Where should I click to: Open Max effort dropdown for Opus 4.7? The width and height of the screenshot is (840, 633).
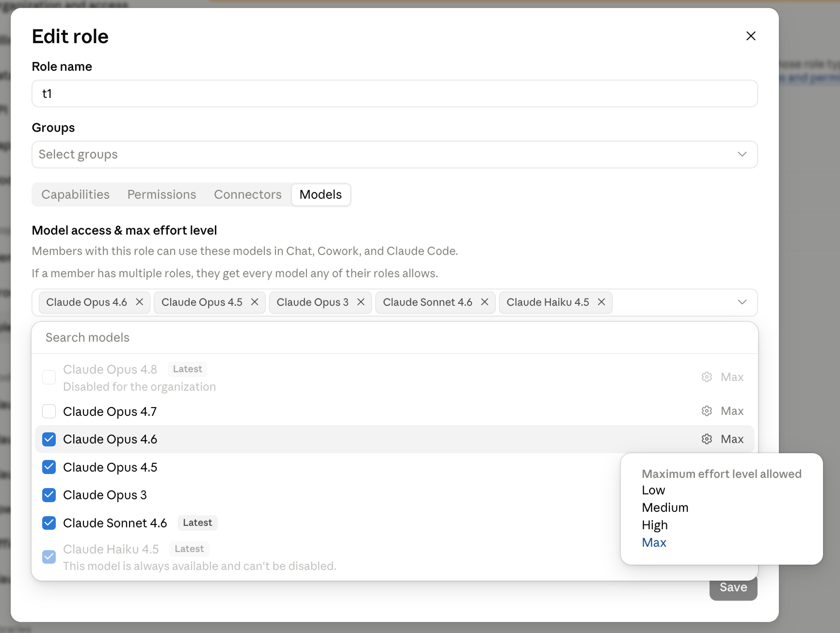tap(732, 411)
